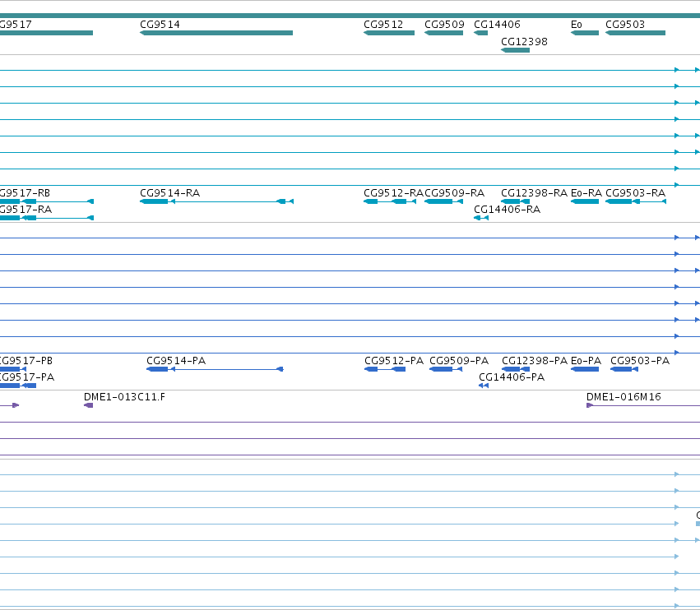Click the CG9512 gene label
This screenshot has height=610, width=700.
[x=383, y=24]
